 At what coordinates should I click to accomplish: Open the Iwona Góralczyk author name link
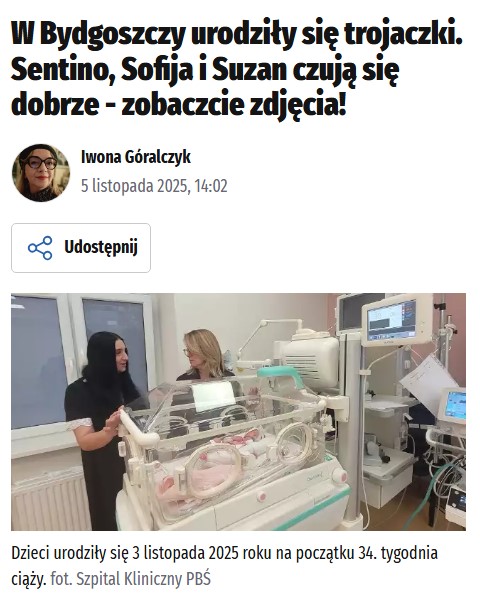coord(136,157)
